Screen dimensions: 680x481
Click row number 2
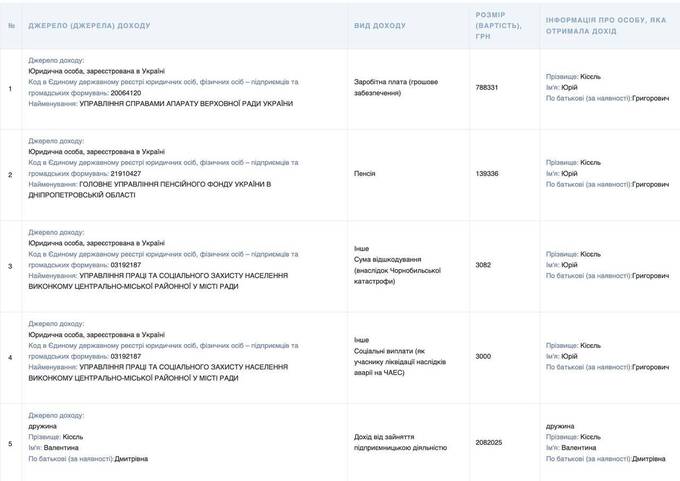(x=10, y=175)
